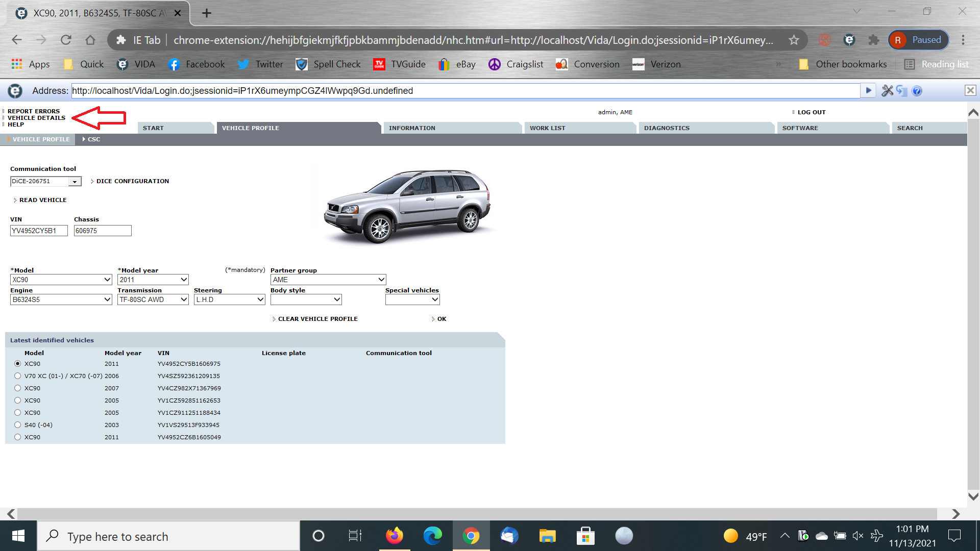Open the Communication tool DiCE dropdown
Viewport: 980px width, 551px height.
[75, 182]
